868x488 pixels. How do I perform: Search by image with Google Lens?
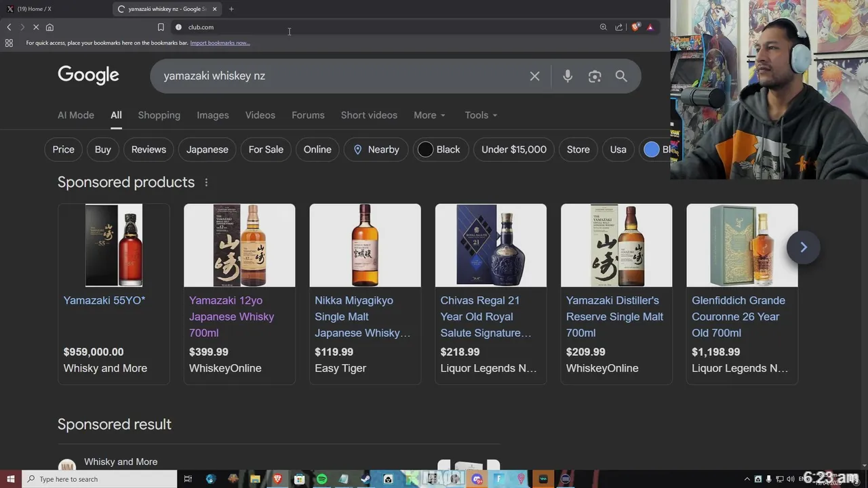(x=595, y=76)
